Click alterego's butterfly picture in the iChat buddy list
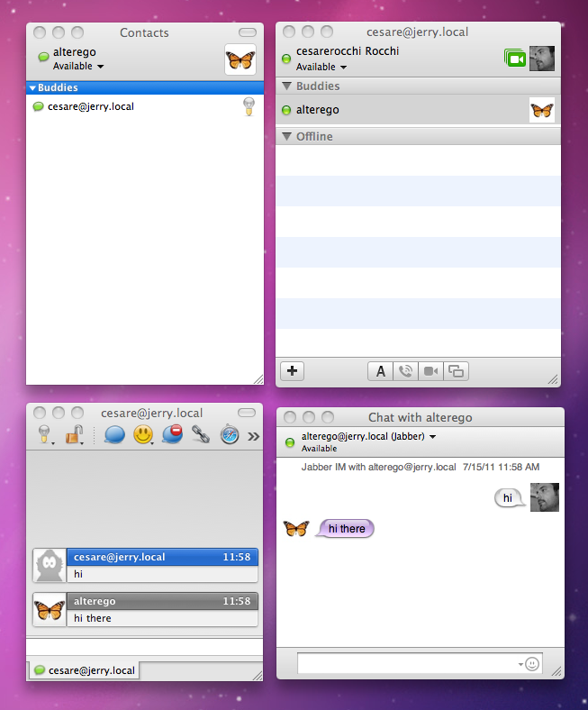The width and height of the screenshot is (588, 710). tap(542, 110)
